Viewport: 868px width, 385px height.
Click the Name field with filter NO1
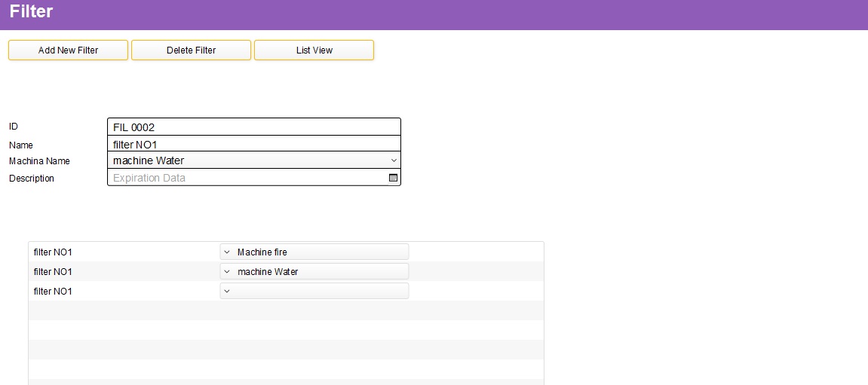[x=253, y=144]
